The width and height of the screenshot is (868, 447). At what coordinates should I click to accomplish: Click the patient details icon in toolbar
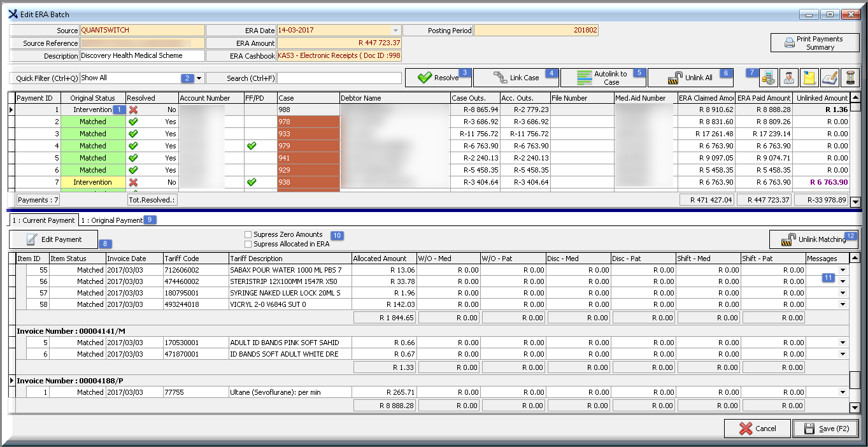click(x=790, y=78)
